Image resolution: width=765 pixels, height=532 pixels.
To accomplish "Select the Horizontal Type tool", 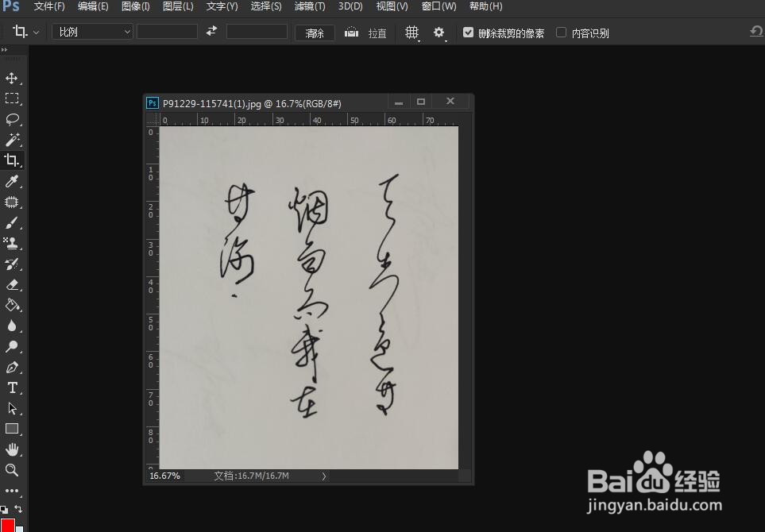I will (x=12, y=387).
